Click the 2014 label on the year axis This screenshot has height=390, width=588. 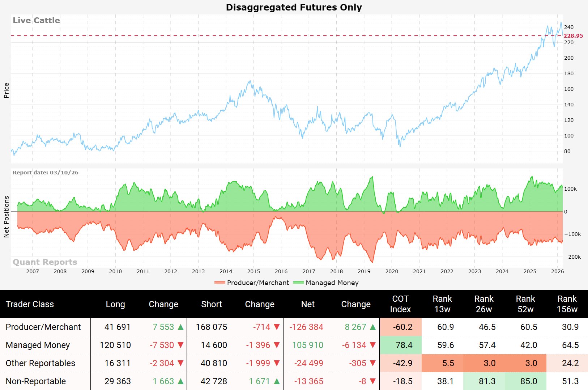[226, 271]
